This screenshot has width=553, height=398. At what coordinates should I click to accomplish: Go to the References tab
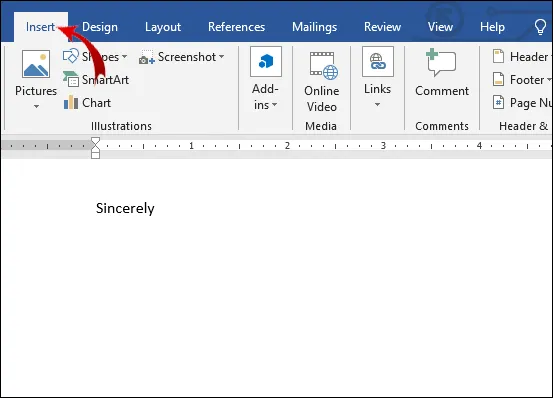236,27
